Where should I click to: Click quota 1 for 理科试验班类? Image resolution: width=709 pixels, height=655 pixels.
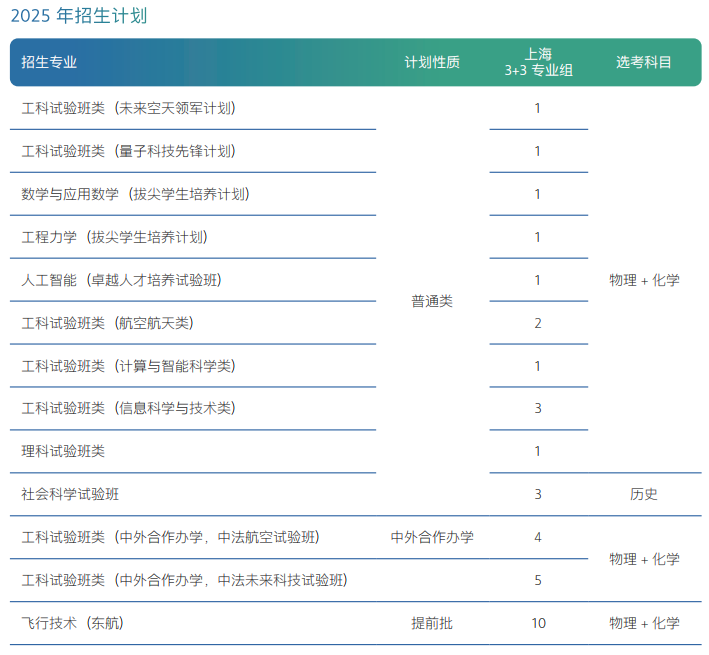pos(538,451)
